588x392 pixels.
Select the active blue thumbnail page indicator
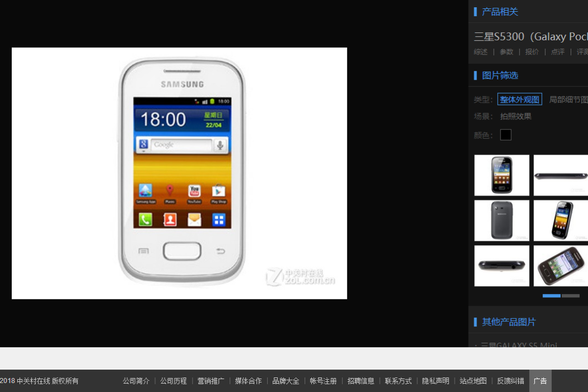[552, 296]
